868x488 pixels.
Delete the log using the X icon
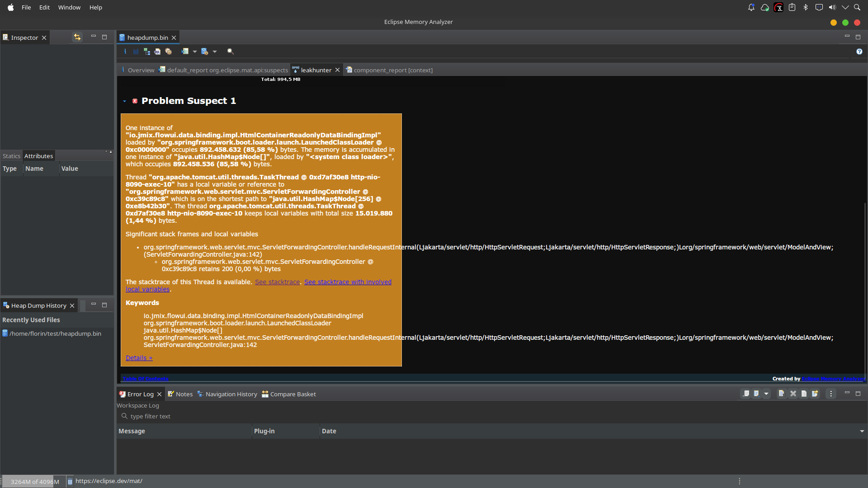793,394
